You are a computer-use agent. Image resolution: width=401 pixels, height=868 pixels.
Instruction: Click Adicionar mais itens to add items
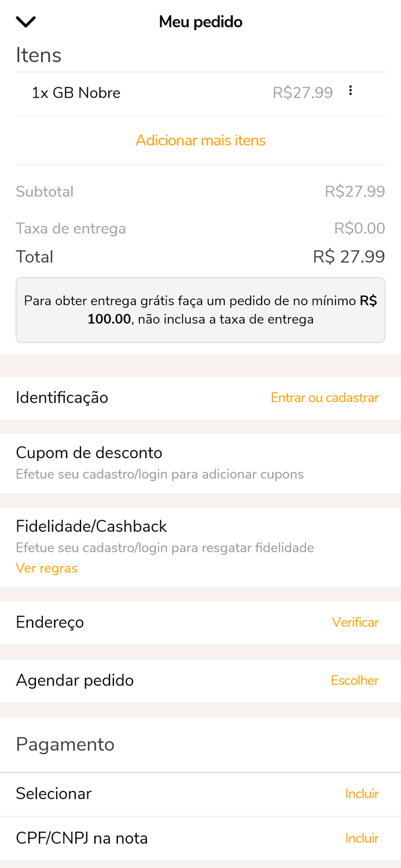point(201,140)
